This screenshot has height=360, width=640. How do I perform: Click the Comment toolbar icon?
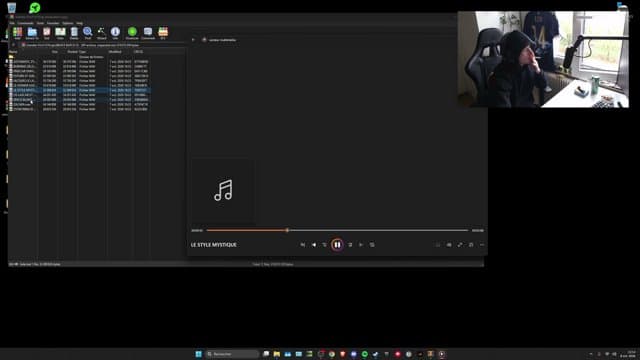coord(148,33)
